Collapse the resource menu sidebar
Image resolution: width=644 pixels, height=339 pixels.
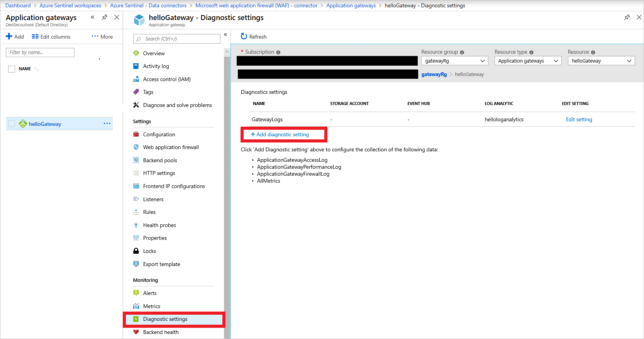225,35
